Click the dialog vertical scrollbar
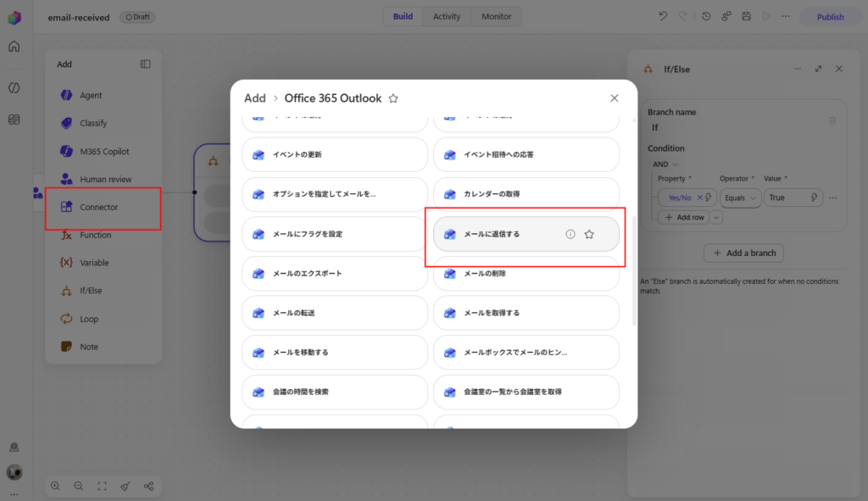The width and height of the screenshot is (868, 501). 634,270
